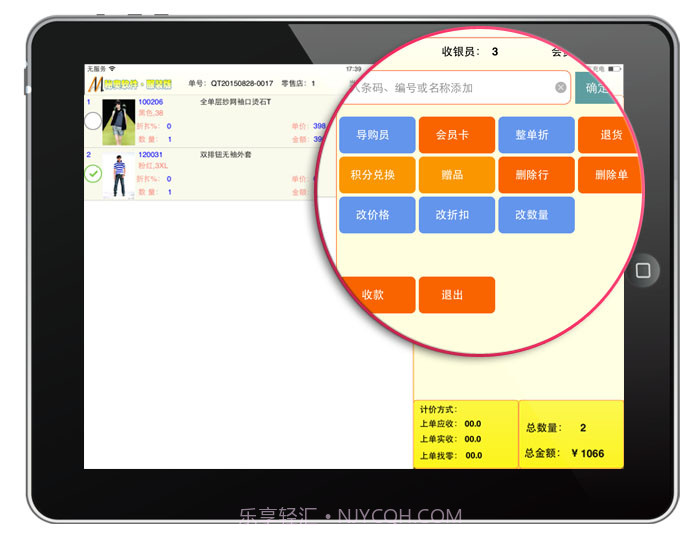This screenshot has width=700, height=538.
Task: Click the barcode or name search input
Action: pos(450,88)
